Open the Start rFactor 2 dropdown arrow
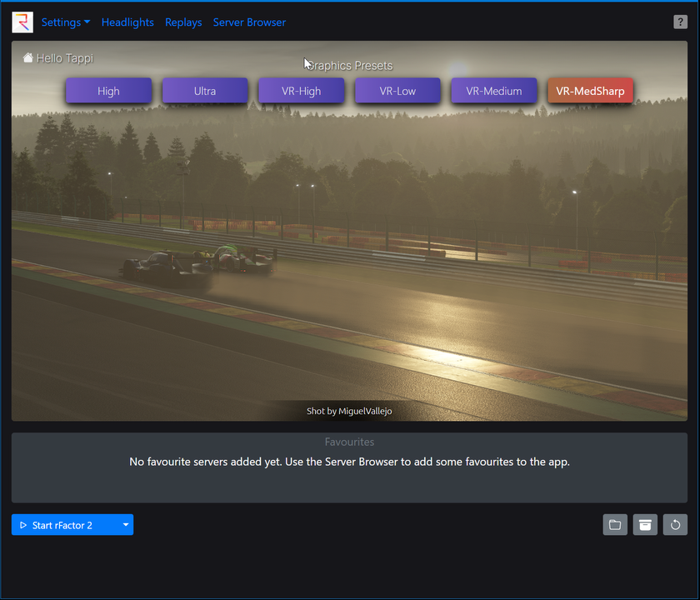 (x=126, y=524)
